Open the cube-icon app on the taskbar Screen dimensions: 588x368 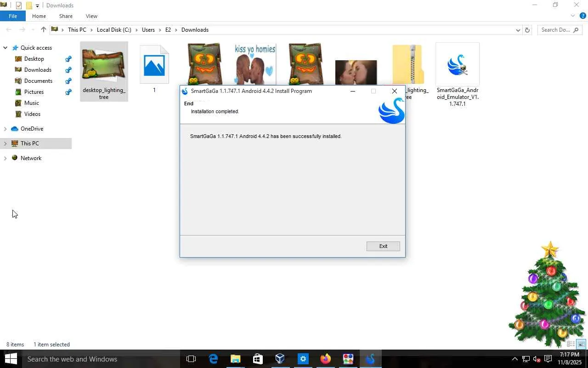[280, 359]
